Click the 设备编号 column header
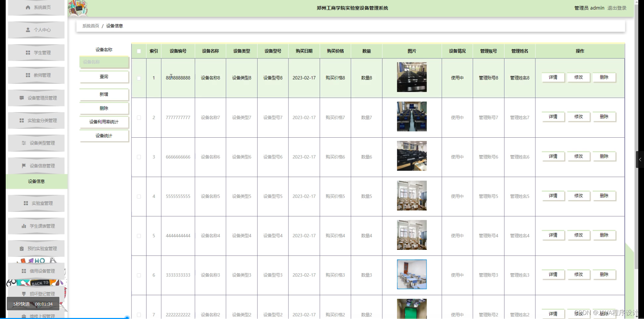Viewport: 644px width, 319px height. 178,51
